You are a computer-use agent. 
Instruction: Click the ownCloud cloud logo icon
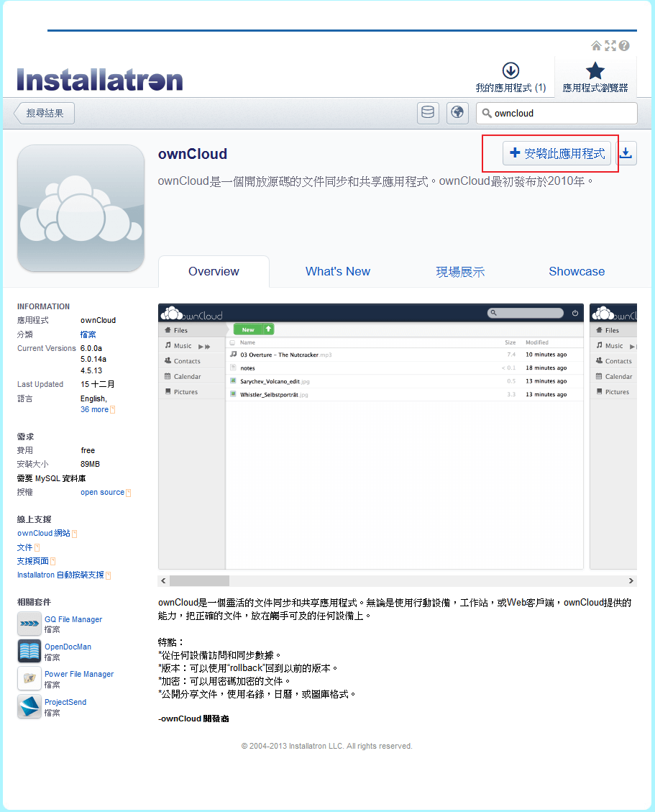[81, 208]
